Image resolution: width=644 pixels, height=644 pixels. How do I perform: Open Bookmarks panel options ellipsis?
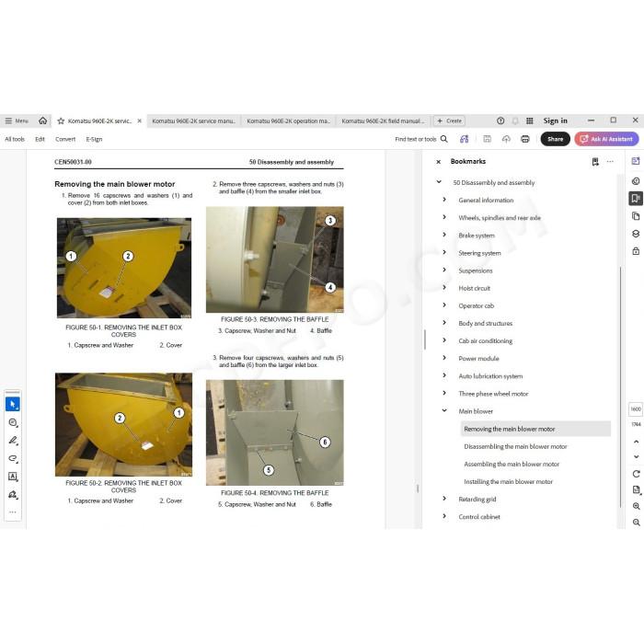click(610, 162)
